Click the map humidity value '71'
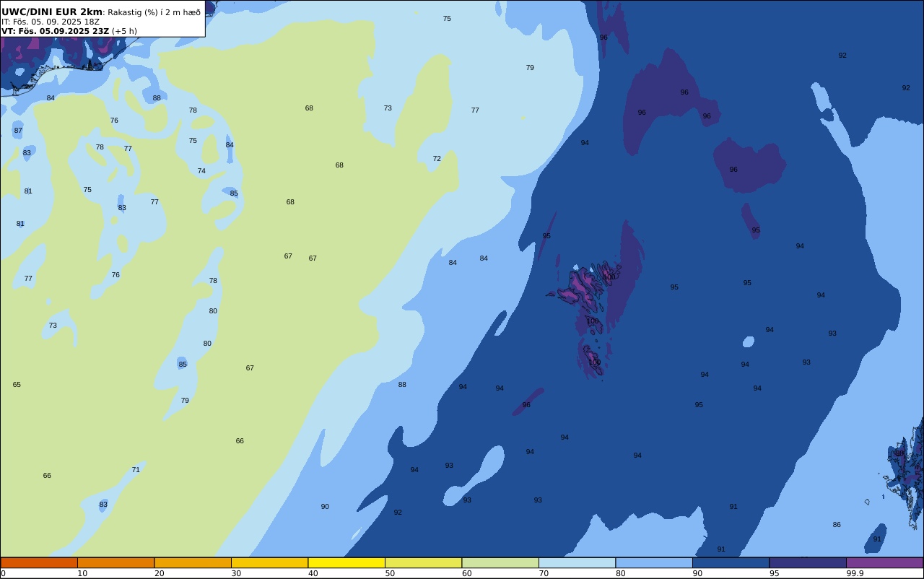The width and height of the screenshot is (924, 579). (x=136, y=470)
